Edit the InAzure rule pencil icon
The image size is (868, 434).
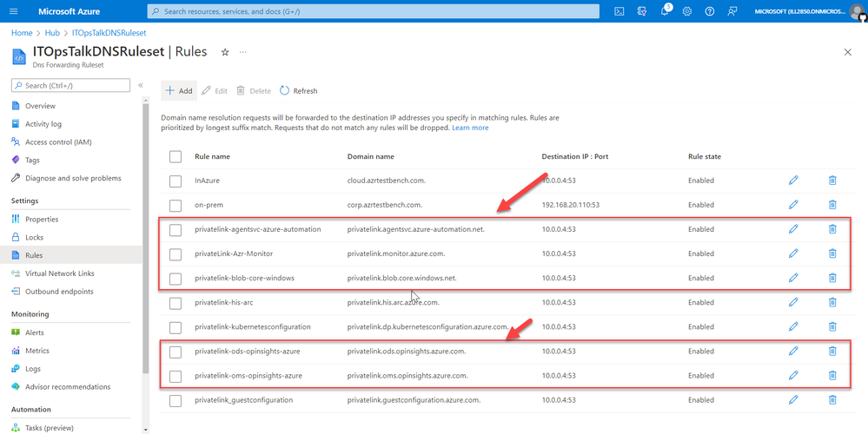pyautogui.click(x=793, y=181)
